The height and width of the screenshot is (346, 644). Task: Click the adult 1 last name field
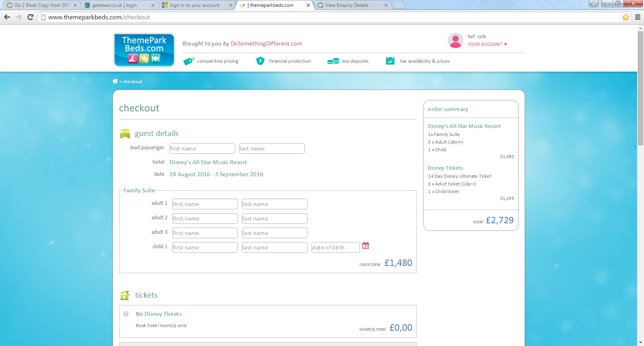click(275, 204)
